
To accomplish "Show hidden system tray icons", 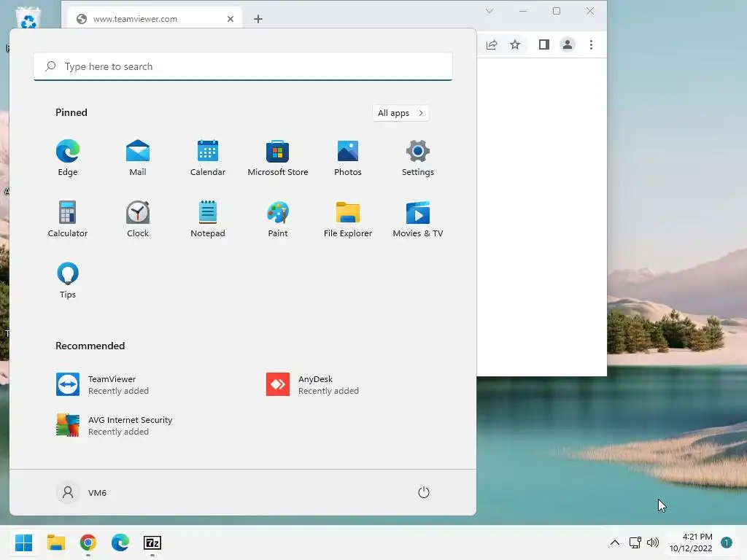I will pyautogui.click(x=614, y=542).
